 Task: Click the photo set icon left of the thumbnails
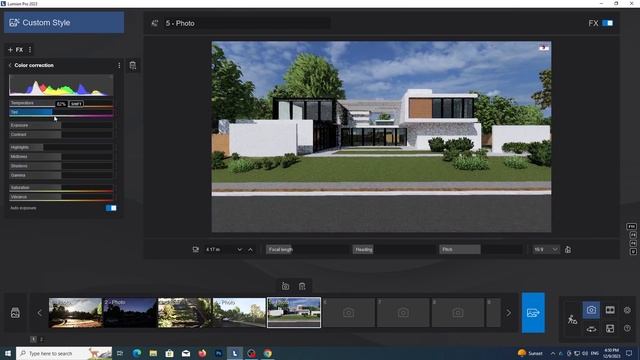(15, 313)
